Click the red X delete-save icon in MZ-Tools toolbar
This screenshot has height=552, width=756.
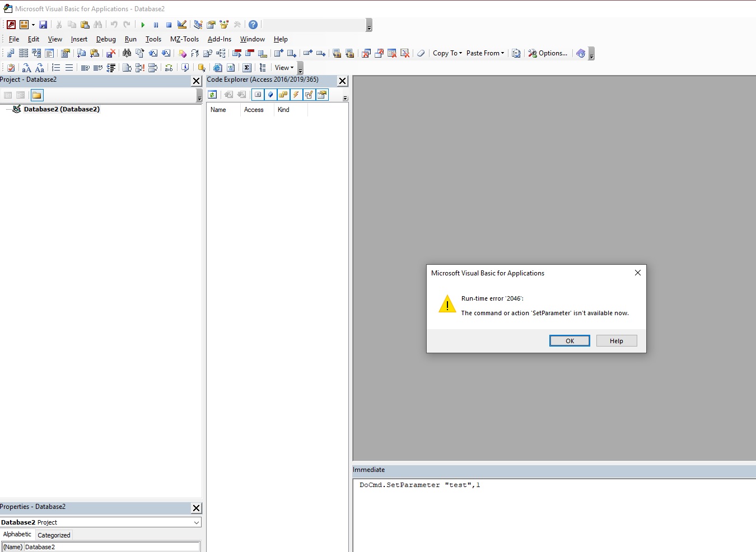coord(111,53)
